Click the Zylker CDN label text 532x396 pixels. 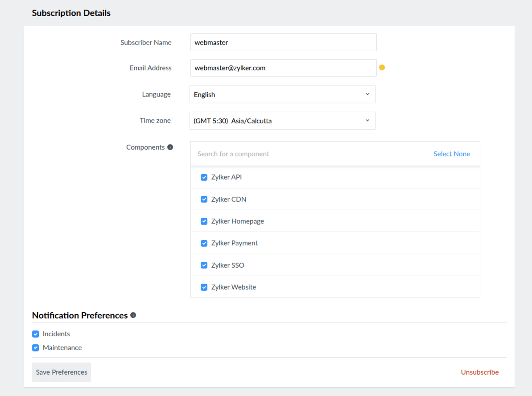(x=229, y=200)
